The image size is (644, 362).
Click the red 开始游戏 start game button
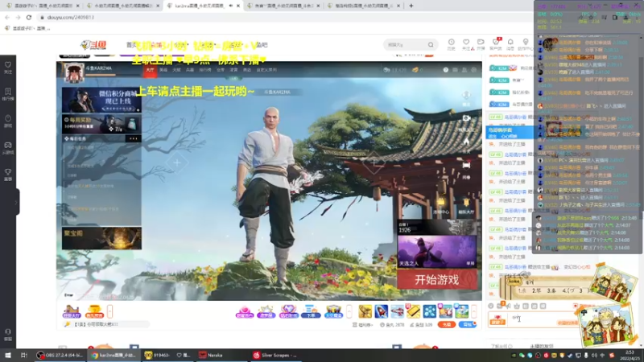pos(437,280)
